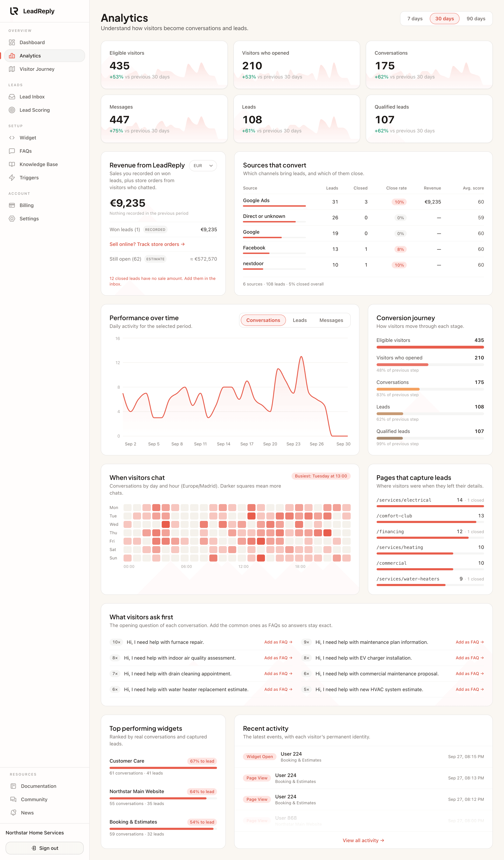Open the EUR currency dropdown

click(x=203, y=166)
